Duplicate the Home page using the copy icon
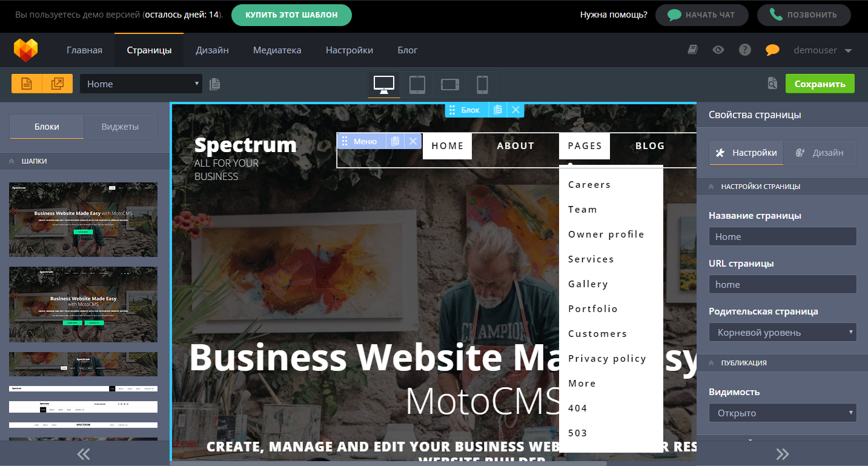868x466 pixels. coord(214,83)
